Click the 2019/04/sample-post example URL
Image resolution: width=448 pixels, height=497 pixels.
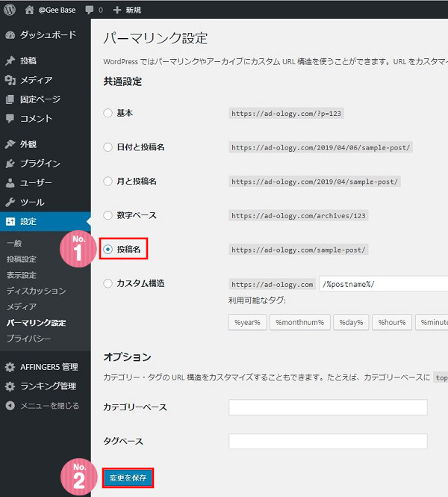point(314,182)
